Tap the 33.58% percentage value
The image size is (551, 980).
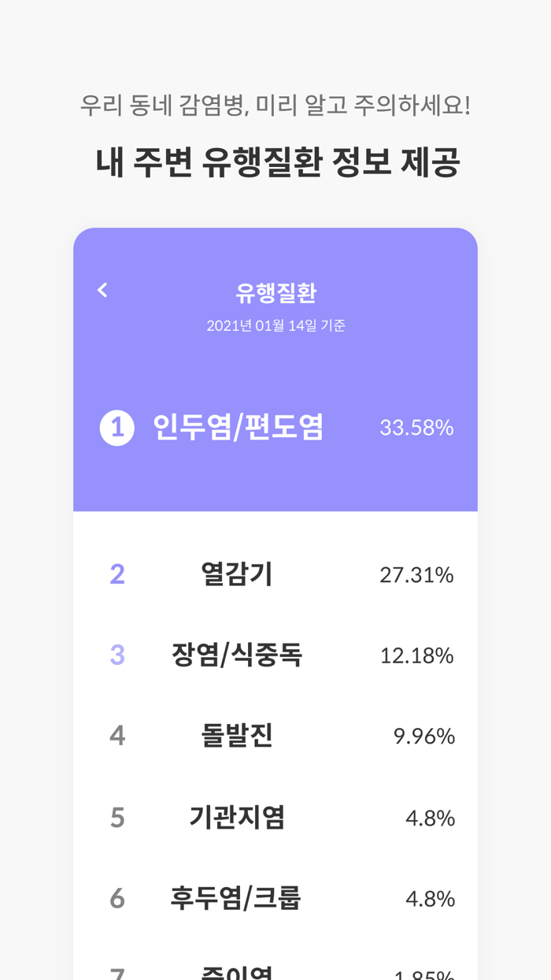click(416, 428)
